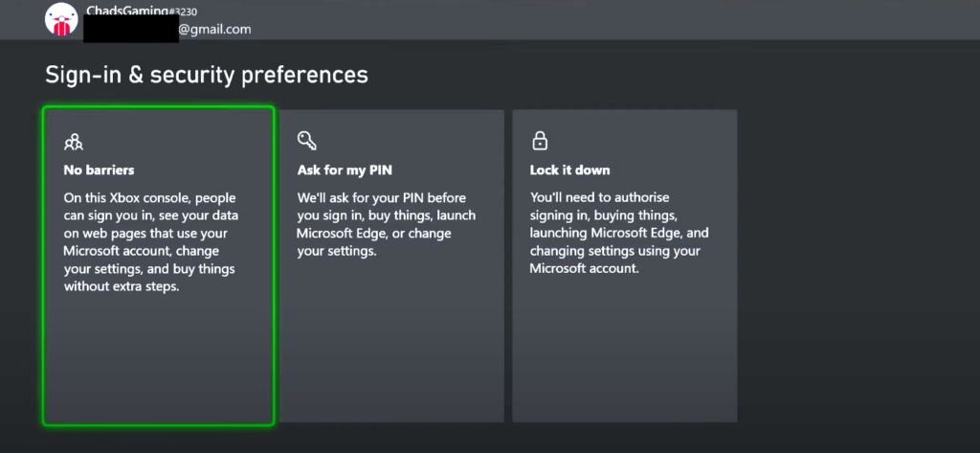The image size is (980, 453).
Task: Select the ChadsGaming profile avatar picture
Action: click(x=61, y=19)
